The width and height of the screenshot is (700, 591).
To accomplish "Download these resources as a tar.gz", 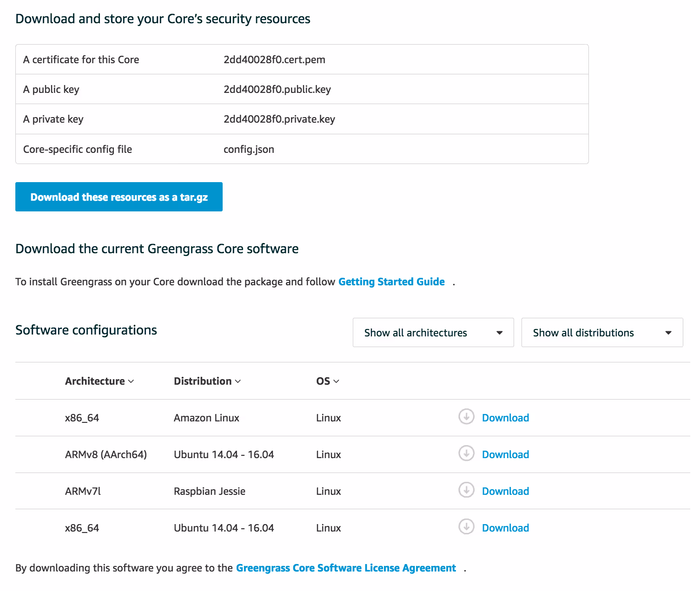I will click(x=119, y=197).
